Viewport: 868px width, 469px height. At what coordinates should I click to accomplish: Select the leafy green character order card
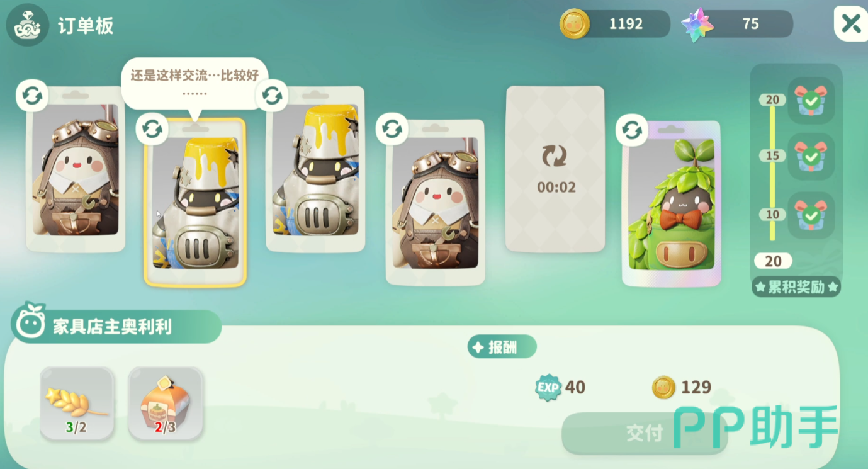tap(672, 203)
